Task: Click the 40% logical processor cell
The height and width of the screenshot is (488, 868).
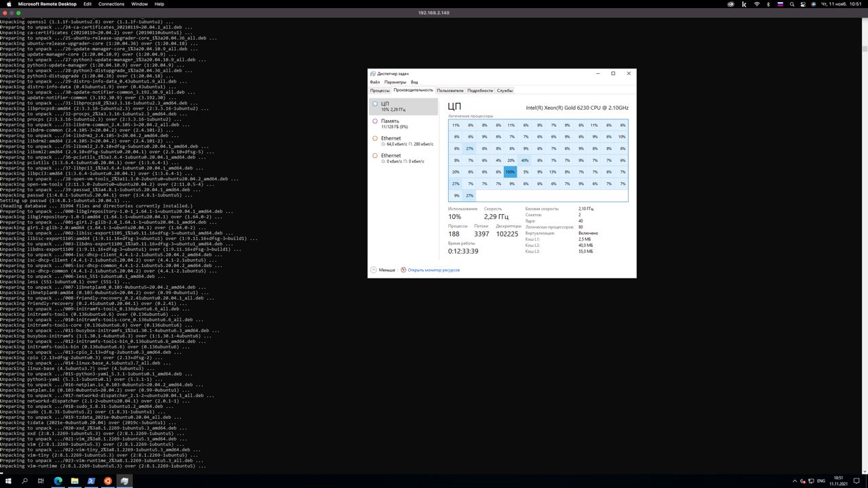Action: pos(525,160)
